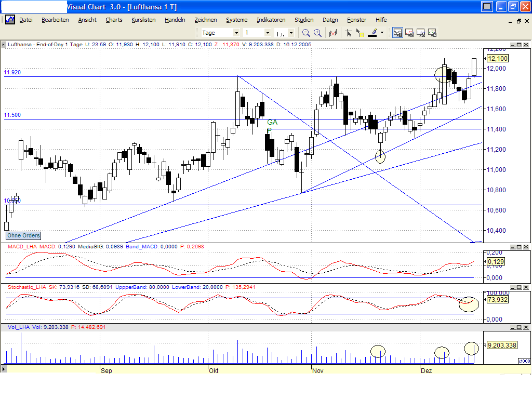Open the Indikatoren menu
The width and height of the screenshot is (532, 399).
point(270,20)
